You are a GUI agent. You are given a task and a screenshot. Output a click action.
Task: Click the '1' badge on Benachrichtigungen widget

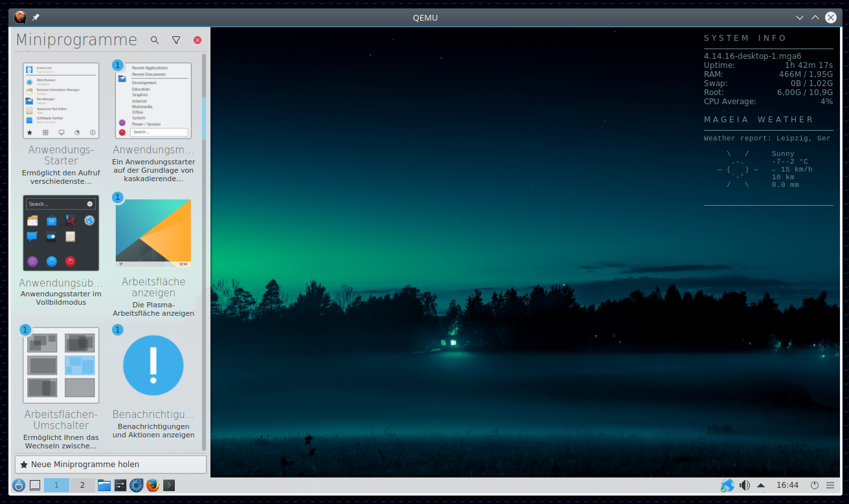(117, 330)
